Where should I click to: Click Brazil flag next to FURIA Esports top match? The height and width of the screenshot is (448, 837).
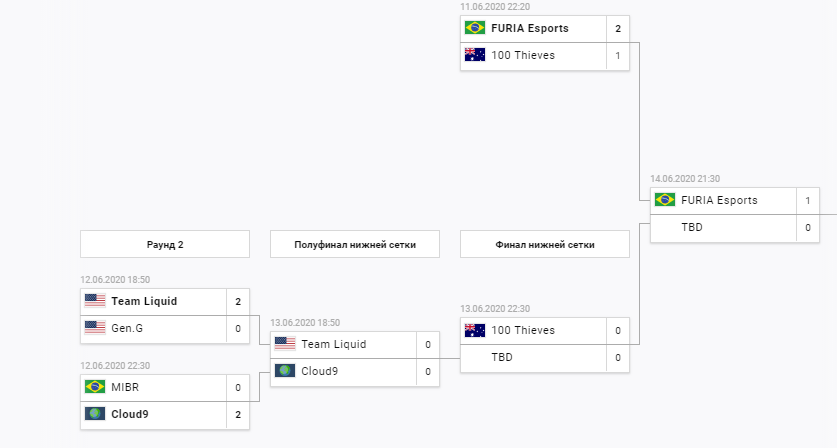[475, 28]
